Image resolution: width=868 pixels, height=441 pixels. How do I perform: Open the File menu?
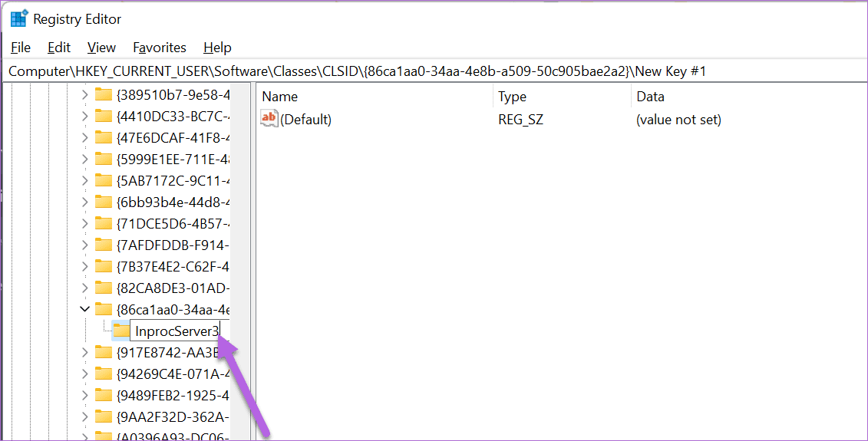(21, 48)
